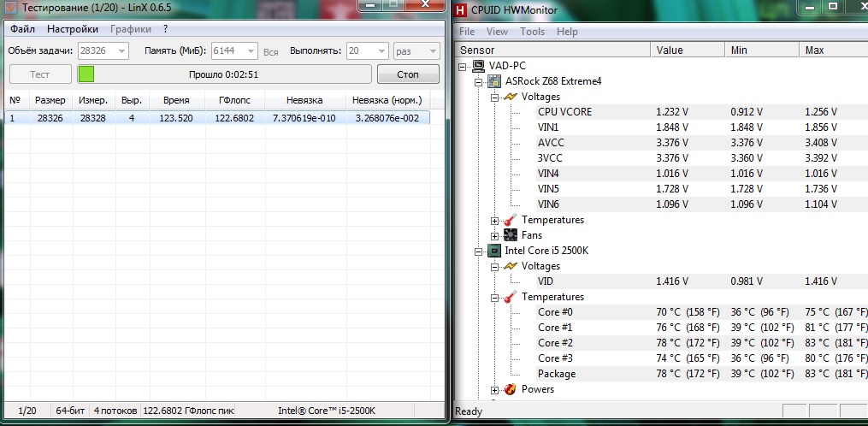Screen dimensions: 868x426
Task: Collapse the ASRock Voltages node
Action: 495,98
